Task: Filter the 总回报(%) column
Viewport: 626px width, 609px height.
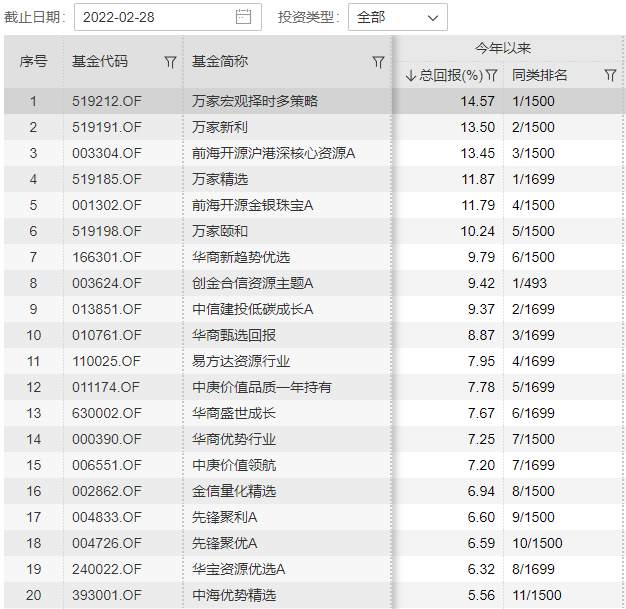Action: click(491, 75)
